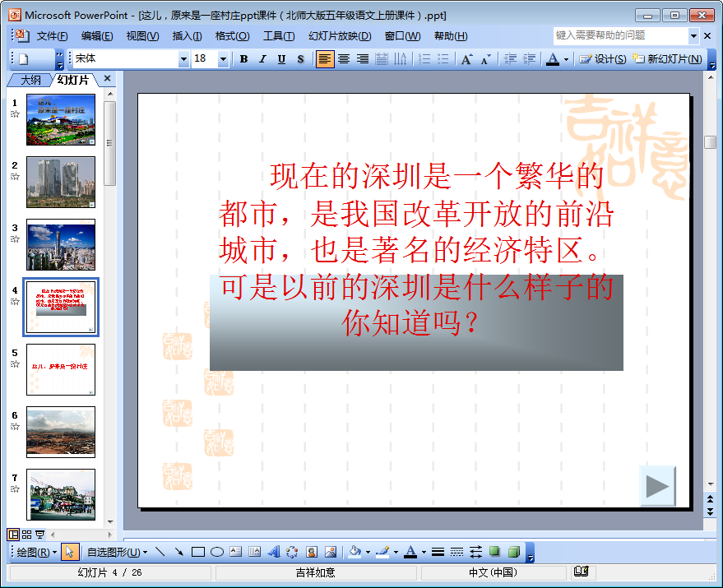Toggle Underline formatting
Viewport: 723px width, 588px height.
click(281, 59)
